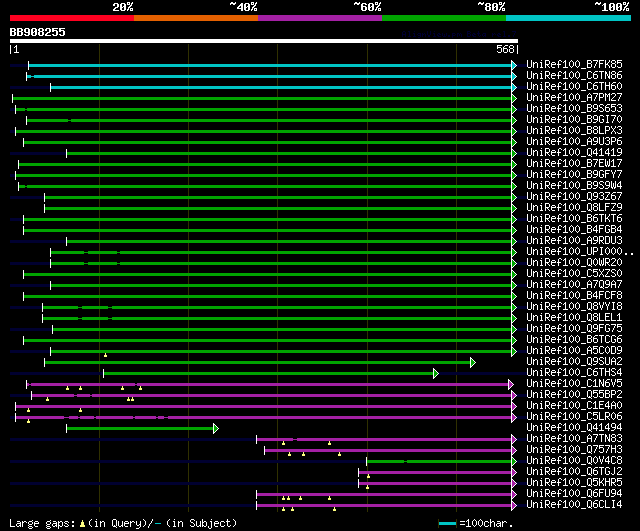The height and width of the screenshot is (531, 640).
Task: Click the UniRef100_B9GI70 label
Action: (x=574, y=120)
